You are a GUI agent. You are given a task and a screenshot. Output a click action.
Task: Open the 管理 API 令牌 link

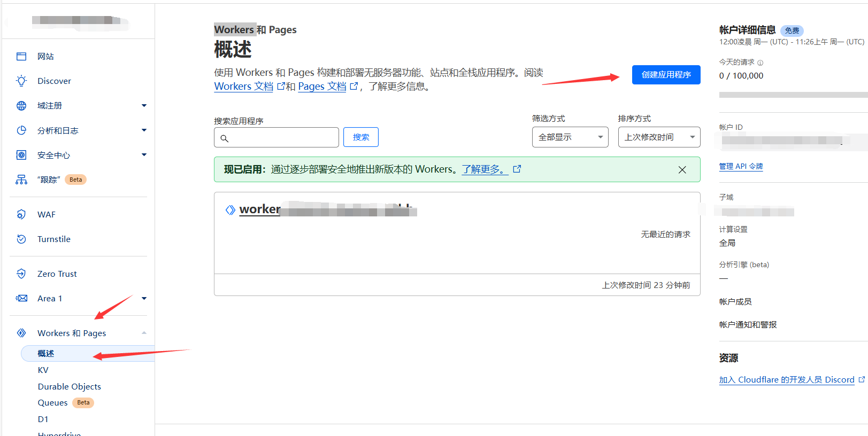click(741, 167)
